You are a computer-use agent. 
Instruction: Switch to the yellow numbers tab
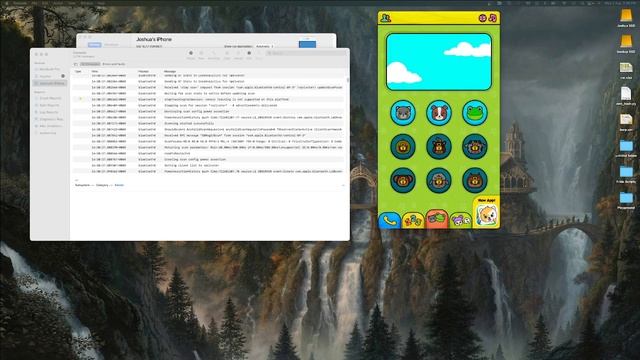[x=413, y=220]
